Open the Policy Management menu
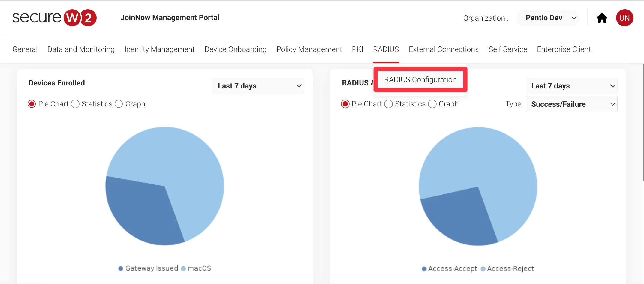This screenshot has height=284, width=644. click(309, 49)
